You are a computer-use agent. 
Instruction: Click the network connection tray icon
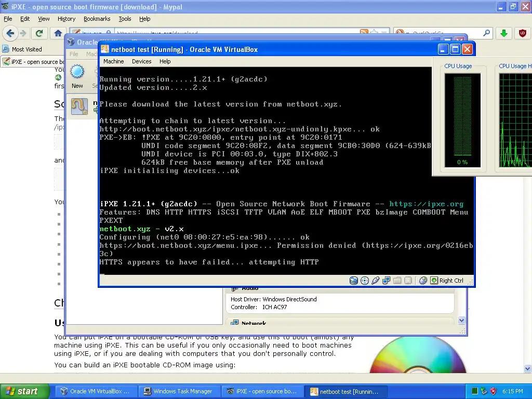click(484, 391)
